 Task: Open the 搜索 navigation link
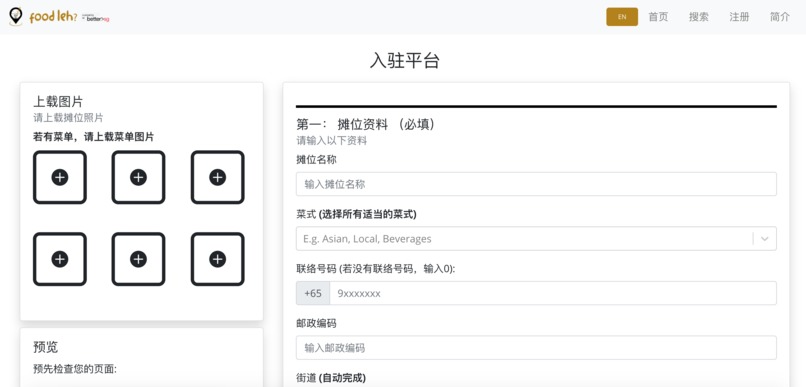pyautogui.click(x=699, y=17)
